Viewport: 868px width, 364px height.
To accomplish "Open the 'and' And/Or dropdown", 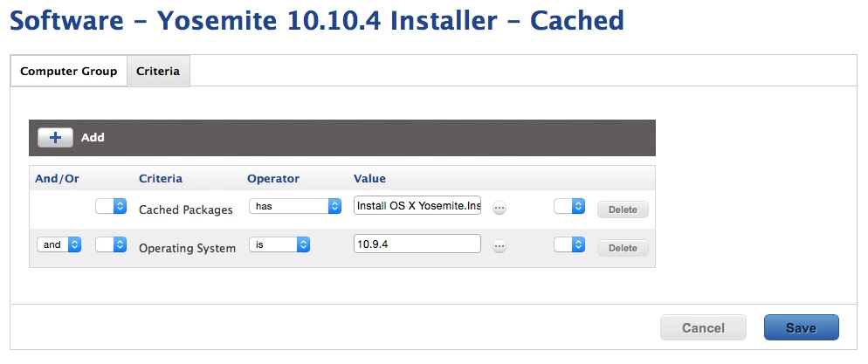I will (x=59, y=244).
